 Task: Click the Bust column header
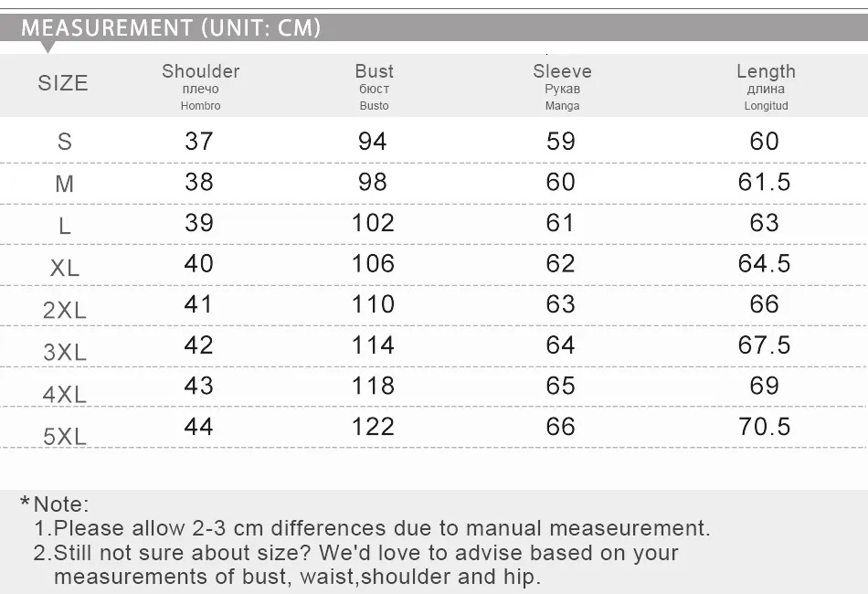[374, 71]
